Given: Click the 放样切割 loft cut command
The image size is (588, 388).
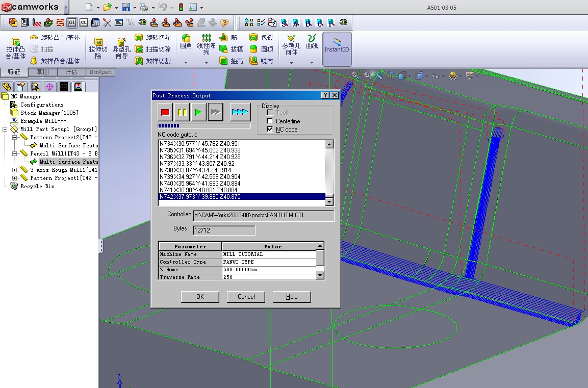Looking at the screenshot, I should click(153, 61).
